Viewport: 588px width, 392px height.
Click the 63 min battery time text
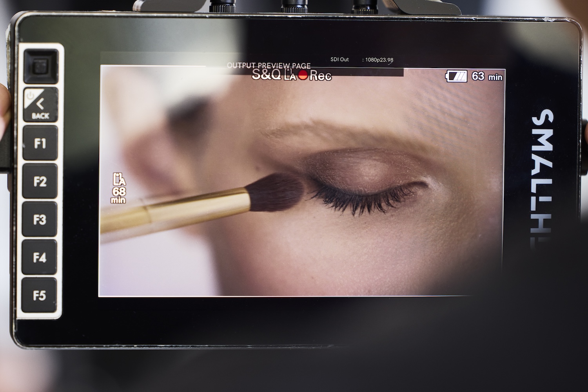pyautogui.click(x=486, y=76)
